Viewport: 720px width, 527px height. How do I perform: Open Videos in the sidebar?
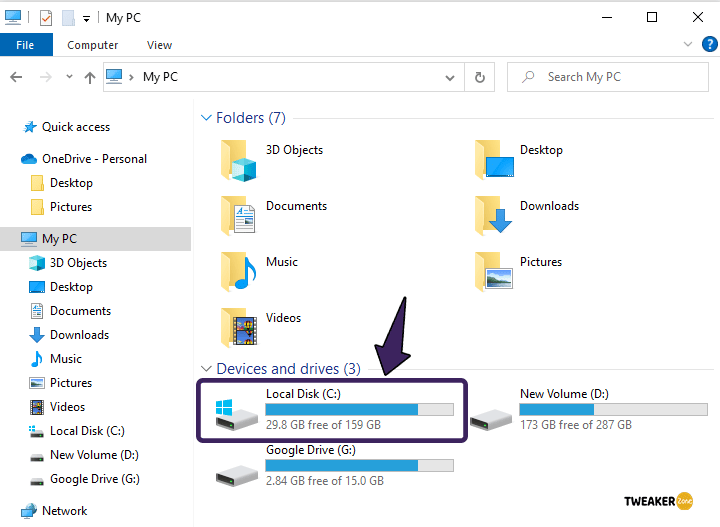point(57,407)
